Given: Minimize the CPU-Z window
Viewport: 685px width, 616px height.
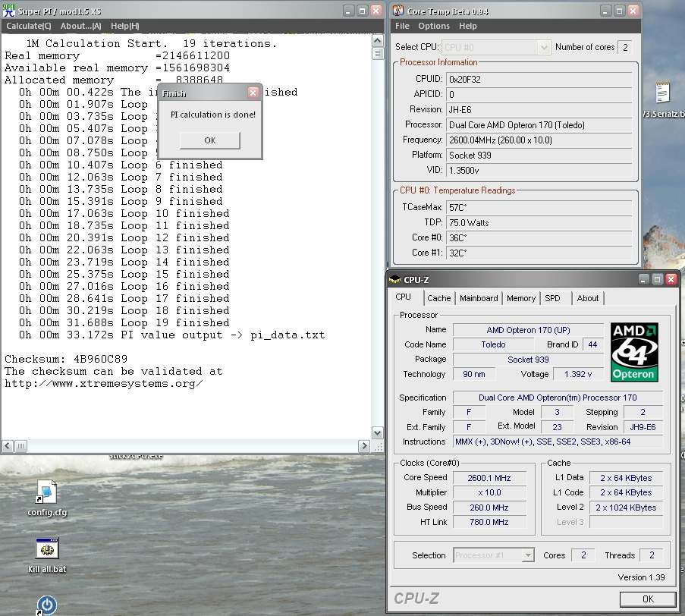Looking at the screenshot, I should [x=643, y=279].
